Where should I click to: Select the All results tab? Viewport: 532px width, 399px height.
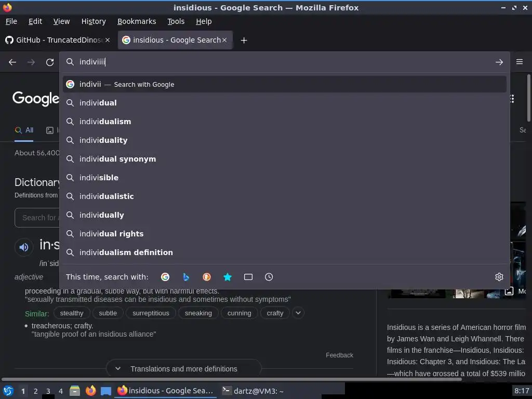point(24,130)
